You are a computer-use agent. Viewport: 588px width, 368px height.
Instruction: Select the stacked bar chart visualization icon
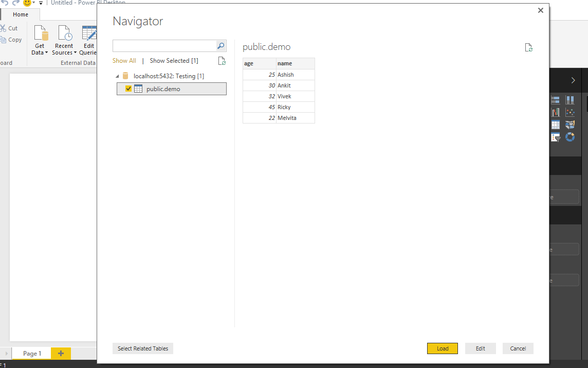(x=556, y=100)
